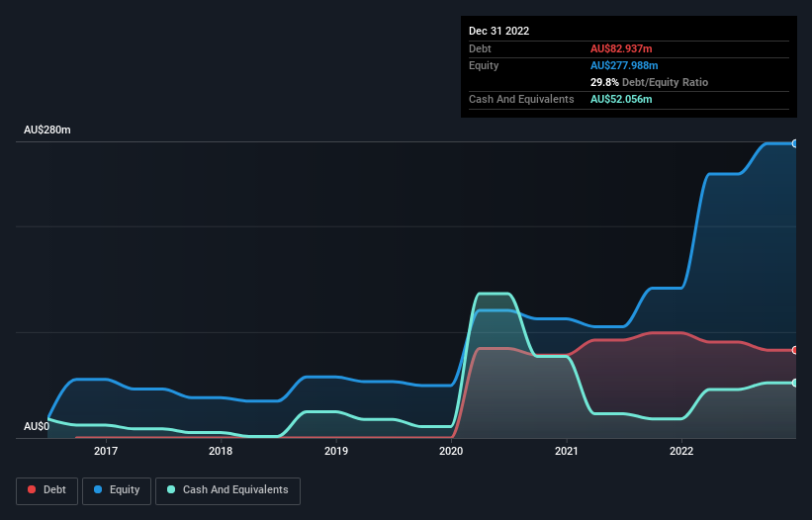The height and width of the screenshot is (520, 812).
Task: Toggle the Equity legend button
Action: click(117, 490)
